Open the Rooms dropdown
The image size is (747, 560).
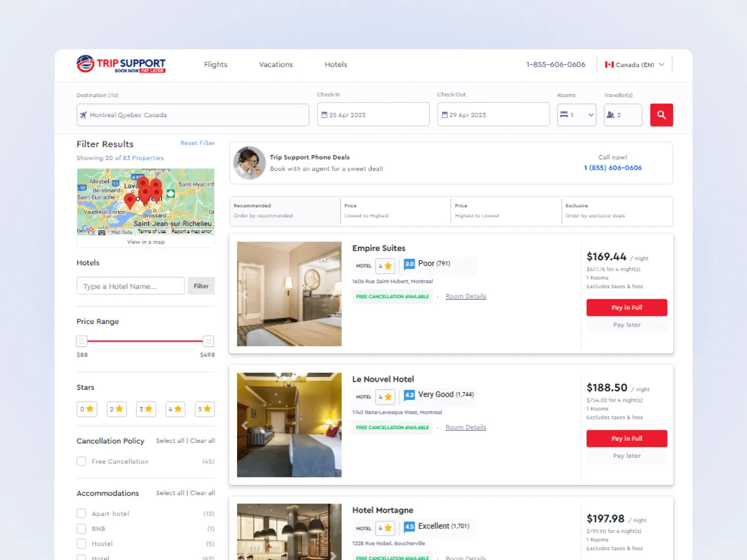pyautogui.click(x=576, y=115)
